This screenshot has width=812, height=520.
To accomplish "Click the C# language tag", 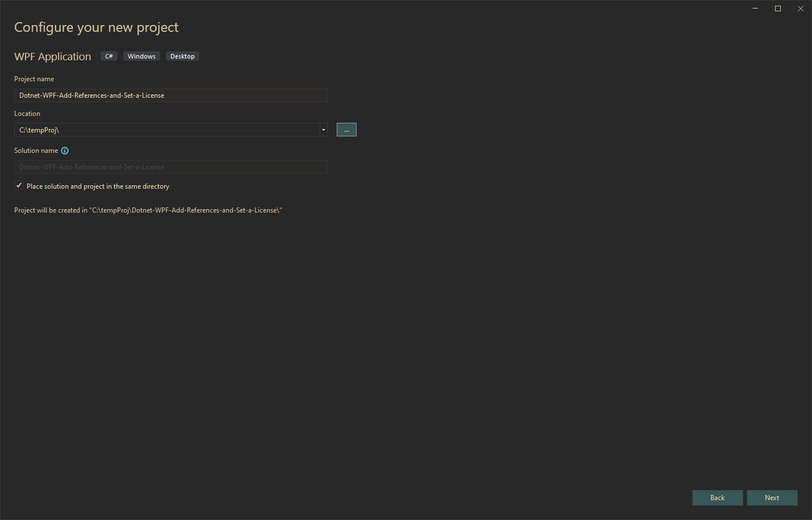I will 109,56.
